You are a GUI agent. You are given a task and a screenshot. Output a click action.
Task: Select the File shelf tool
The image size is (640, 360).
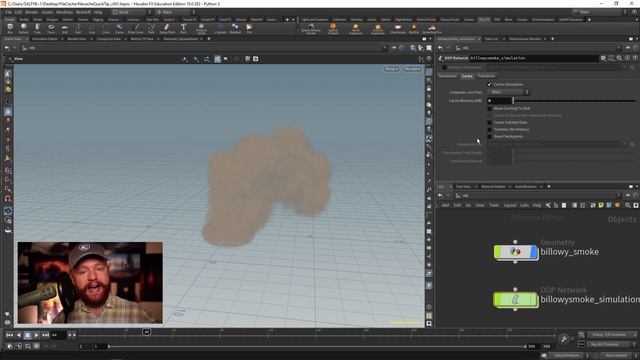click(x=249, y=29)
